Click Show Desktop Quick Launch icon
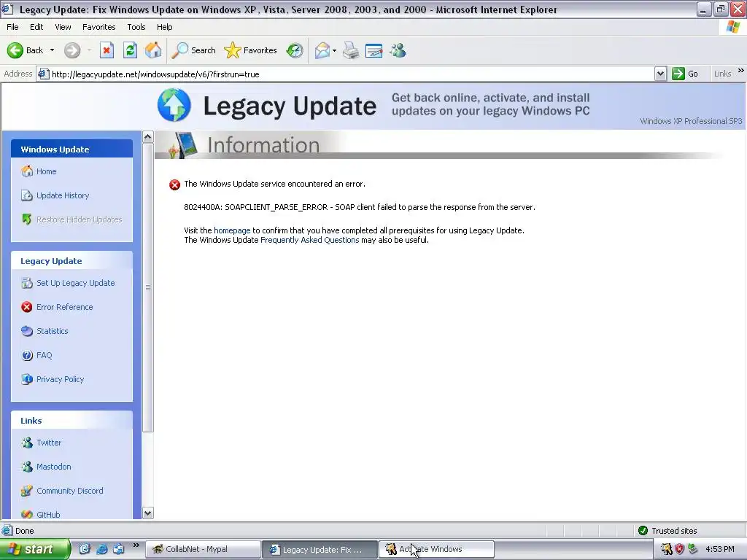The width and height of the screenshot is (747, 560). [85, 549]
